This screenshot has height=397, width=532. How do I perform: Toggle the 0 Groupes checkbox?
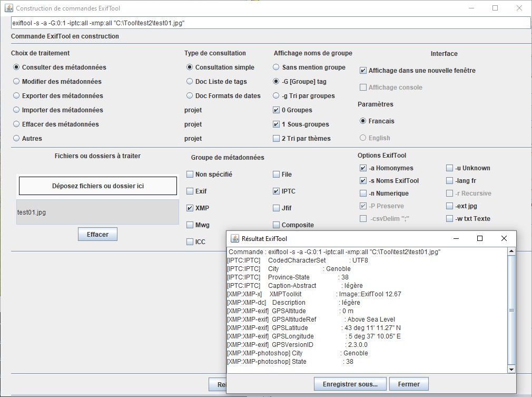(x=276, y=110)
